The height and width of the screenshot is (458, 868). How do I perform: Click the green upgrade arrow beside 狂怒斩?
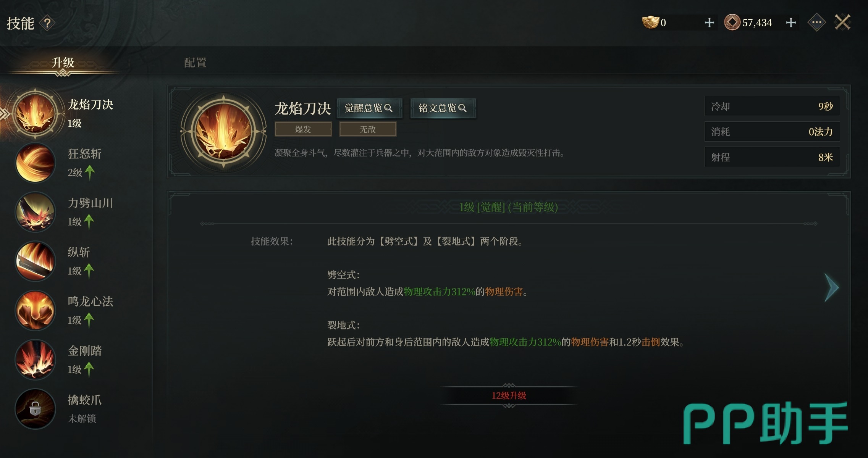point(90,173)
